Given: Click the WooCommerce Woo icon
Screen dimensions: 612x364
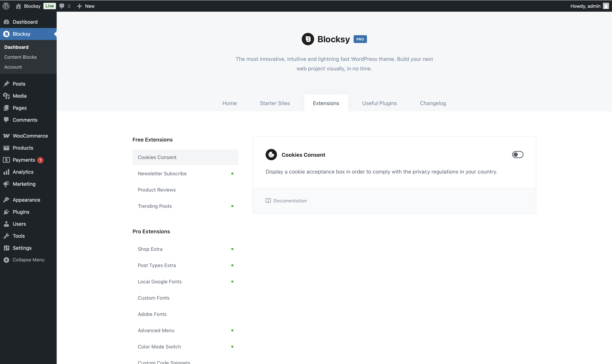Looking at the screenshot, I should click(6, 136).
